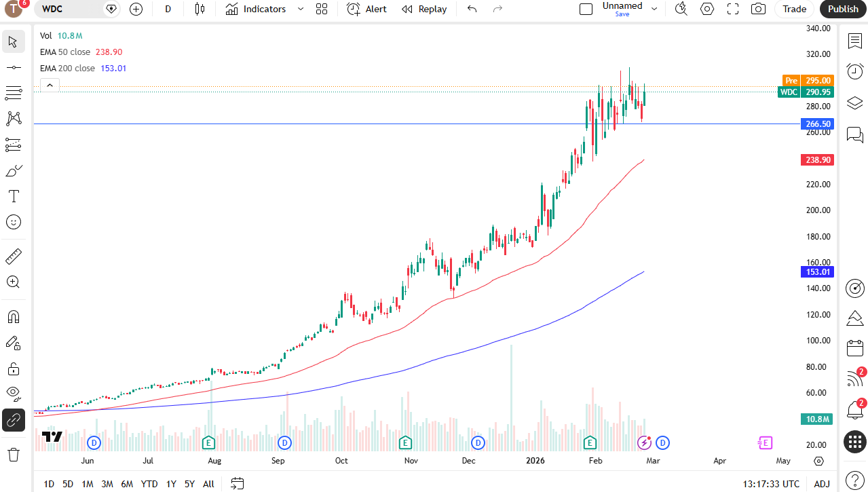Select the 5D time range

point(68,484)
